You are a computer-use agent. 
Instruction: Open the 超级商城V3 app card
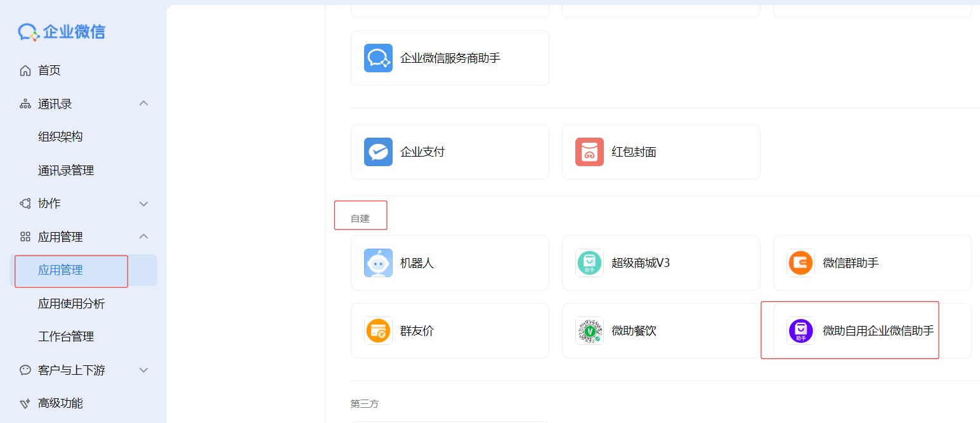[661, 263]
